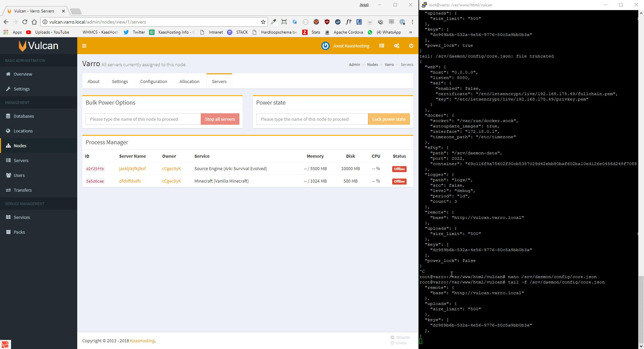Image resolution: width=644 pixels, height=349 pixels.
Task: Toggle the sidebar hamburger menu
Action: point(84,46)
